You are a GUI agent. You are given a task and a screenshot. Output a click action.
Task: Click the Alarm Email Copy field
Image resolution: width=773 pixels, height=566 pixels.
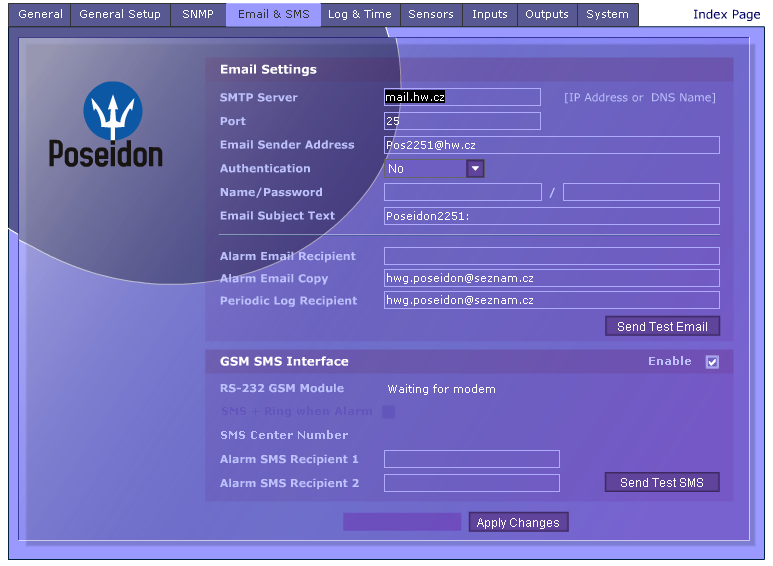tap(552, 278)
